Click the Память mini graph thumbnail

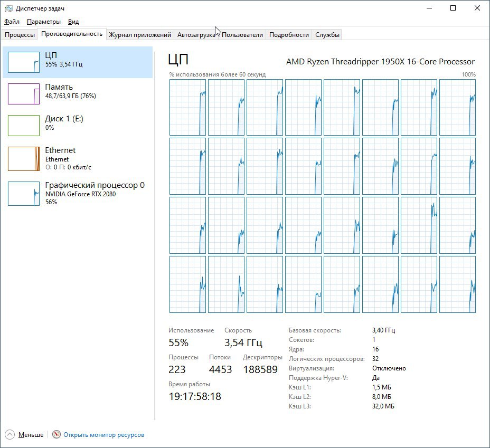pos(24,93)
